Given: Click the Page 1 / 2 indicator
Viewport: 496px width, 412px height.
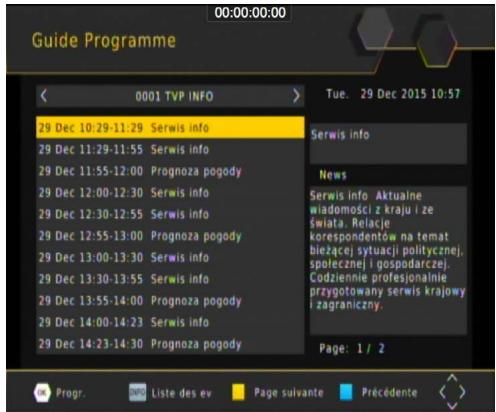Looking at the screenshot, I should point(352,348).
